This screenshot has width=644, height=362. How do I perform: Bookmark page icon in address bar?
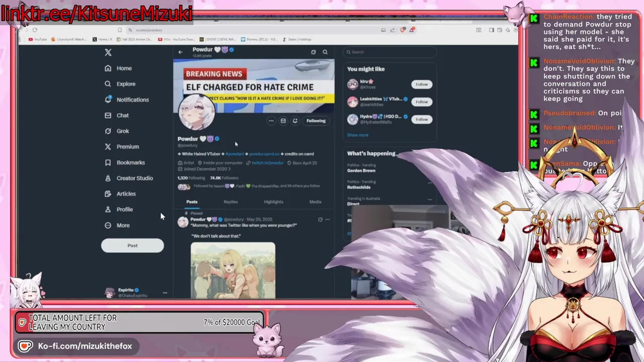[119, 30]
